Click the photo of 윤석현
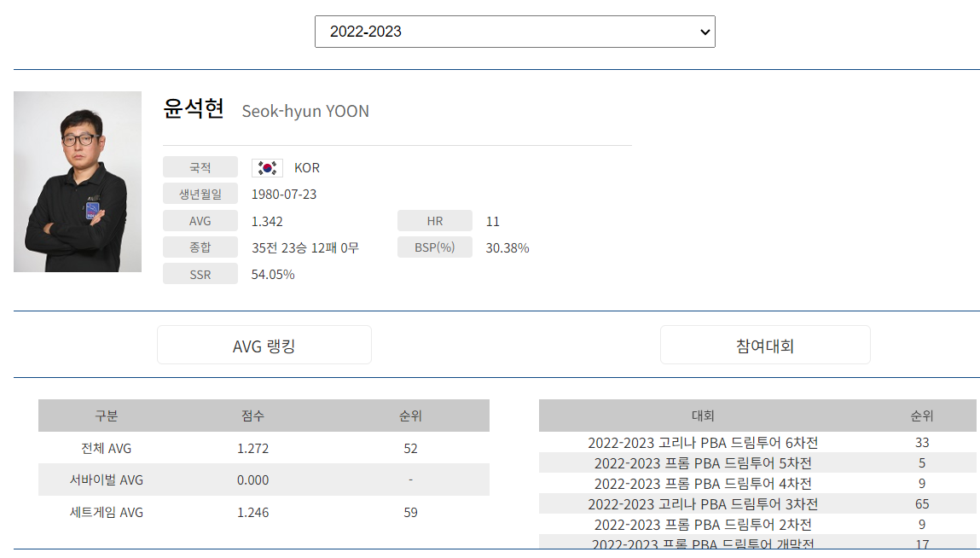The image size is (980, 558). [x=77, y=182]
